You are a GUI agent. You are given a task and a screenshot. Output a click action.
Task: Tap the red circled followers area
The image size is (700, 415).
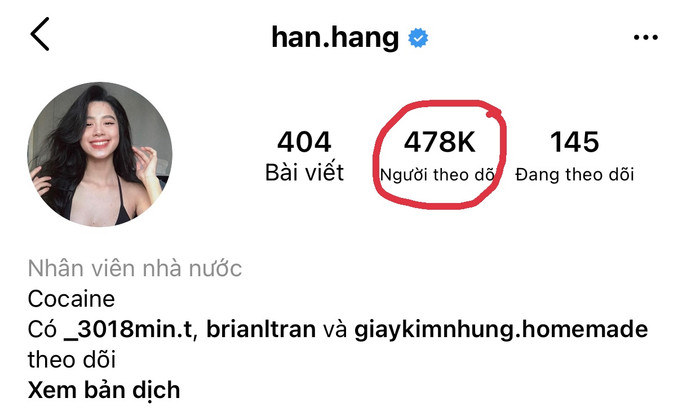439,154
